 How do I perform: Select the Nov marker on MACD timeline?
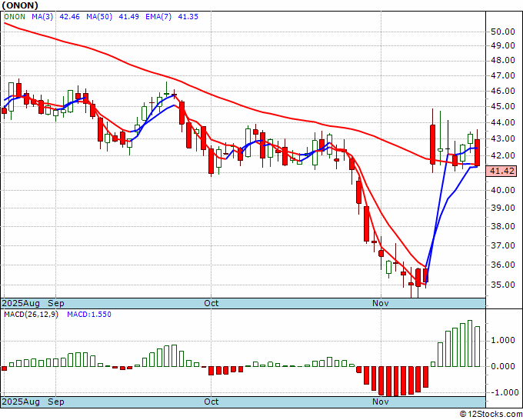click(x=381, y=402)
